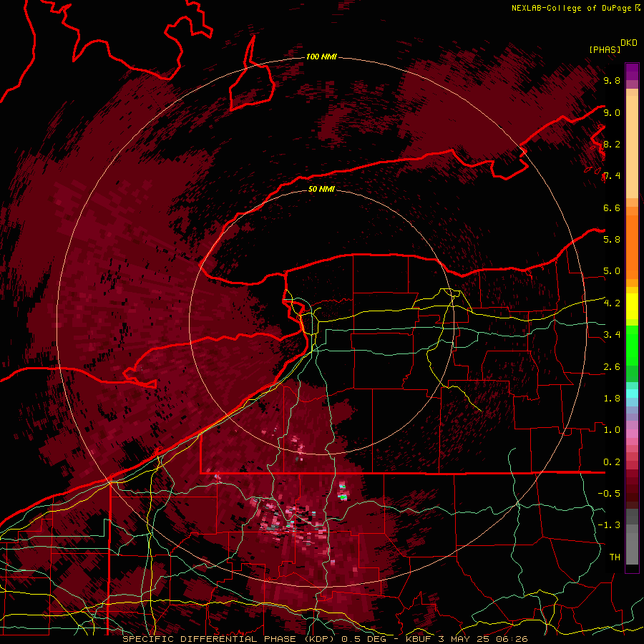
Task: Click the bright green high-KDP pixel on the map
Action: [x=343, y=497]
